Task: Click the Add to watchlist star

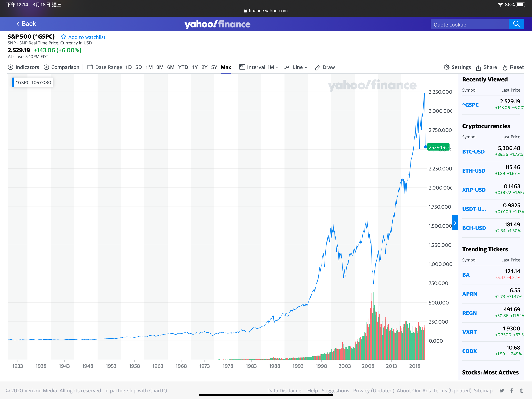Action: click(x=63, y=37)
